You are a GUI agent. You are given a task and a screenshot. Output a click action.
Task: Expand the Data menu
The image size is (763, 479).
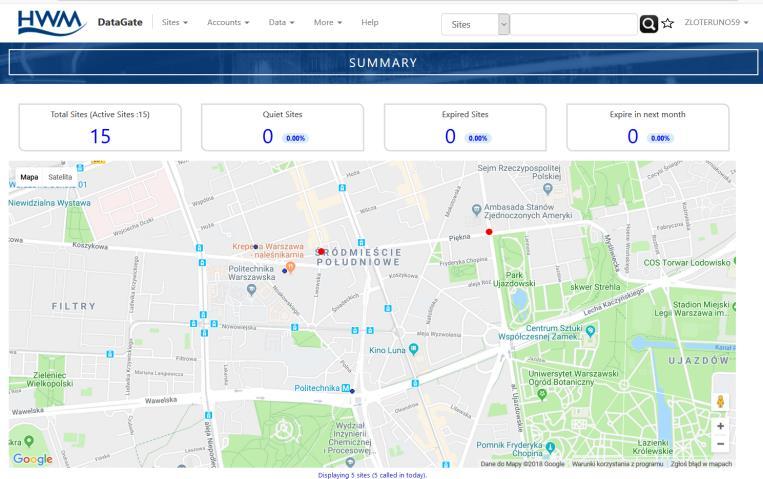click(x=281, y=22)
